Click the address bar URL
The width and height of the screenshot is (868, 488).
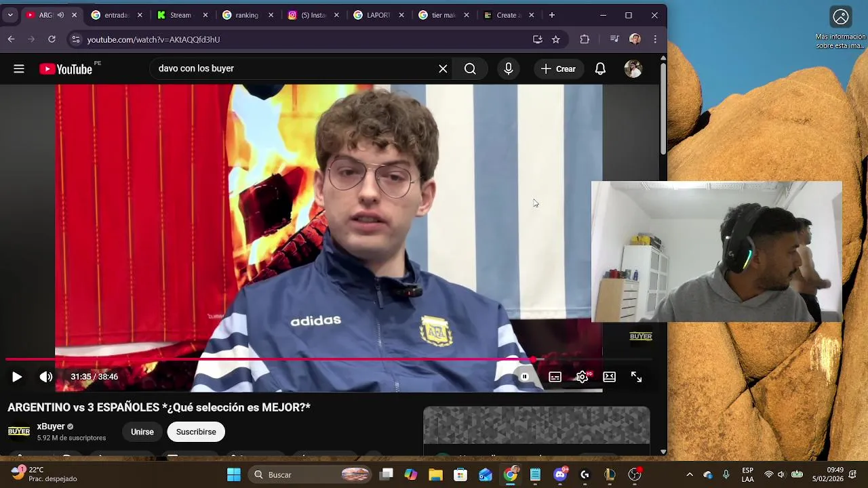point(153,39)
